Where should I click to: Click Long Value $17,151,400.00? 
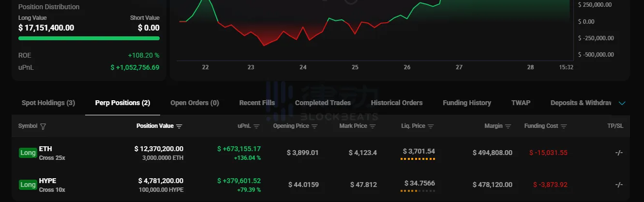(46, 28)
